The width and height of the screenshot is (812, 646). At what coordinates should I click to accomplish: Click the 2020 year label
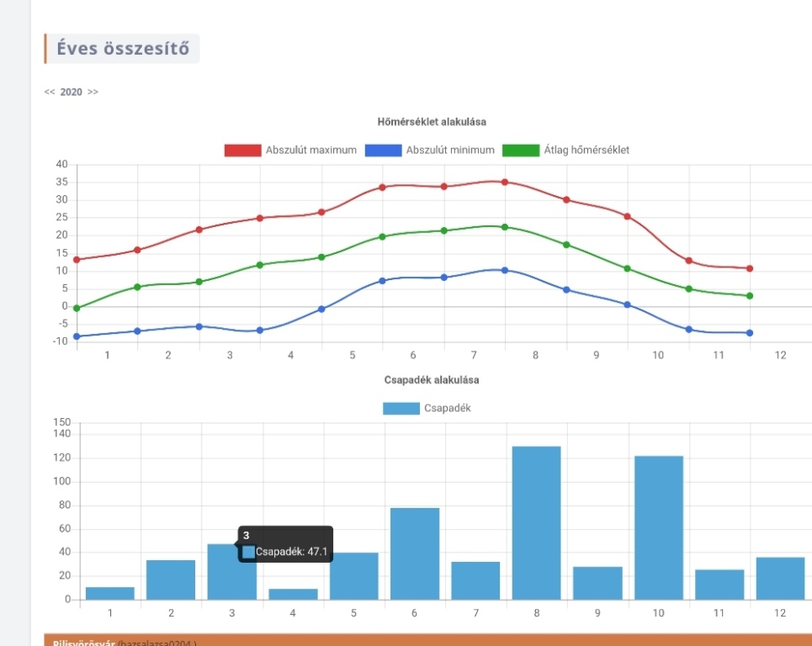(x=71, y=93)
